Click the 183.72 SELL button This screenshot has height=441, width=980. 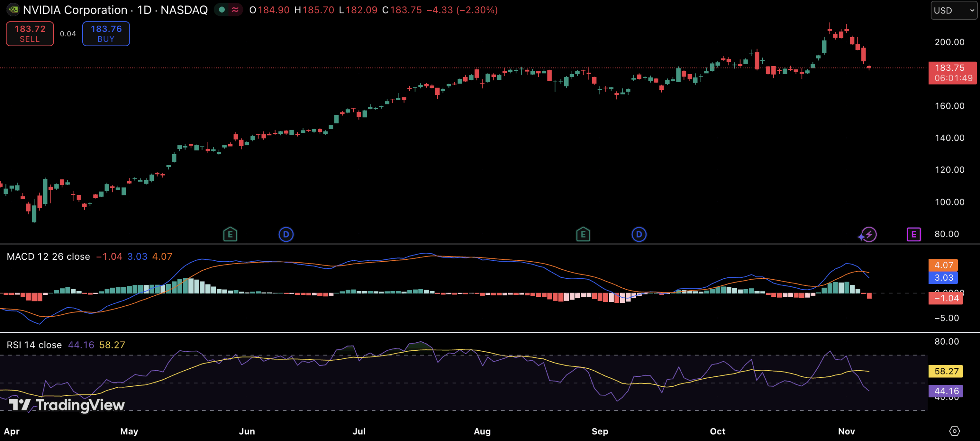[x=30, y=34]
